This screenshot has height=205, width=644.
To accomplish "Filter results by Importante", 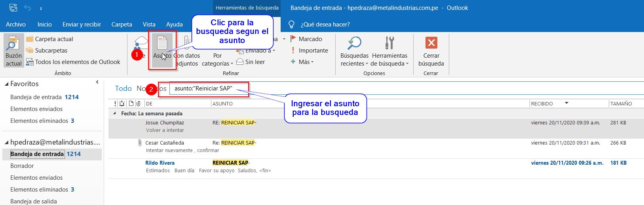I will pos(309,51).
